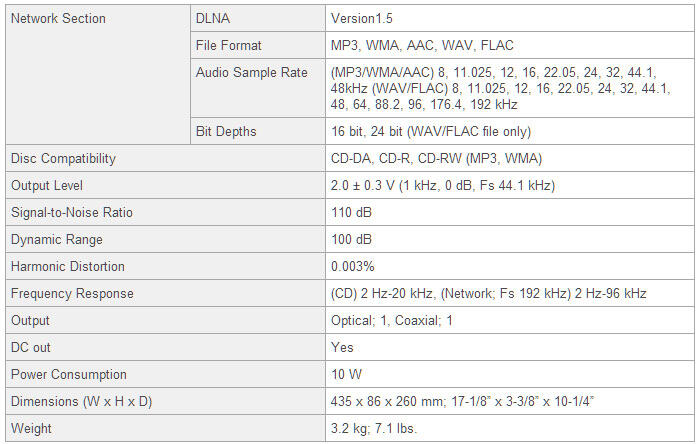Click the Network Section row header
The width and height of the screenshot is (700, 444).
(58, 19)
